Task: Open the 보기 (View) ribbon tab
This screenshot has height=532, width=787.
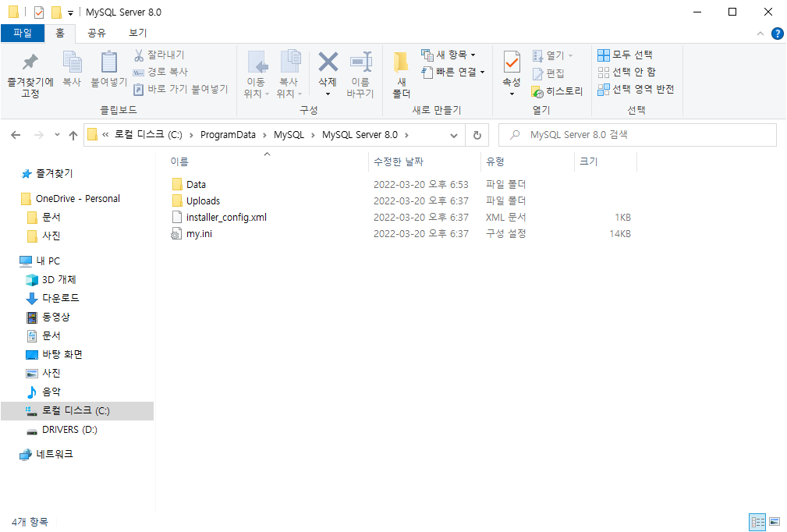Action: point(137,33)
